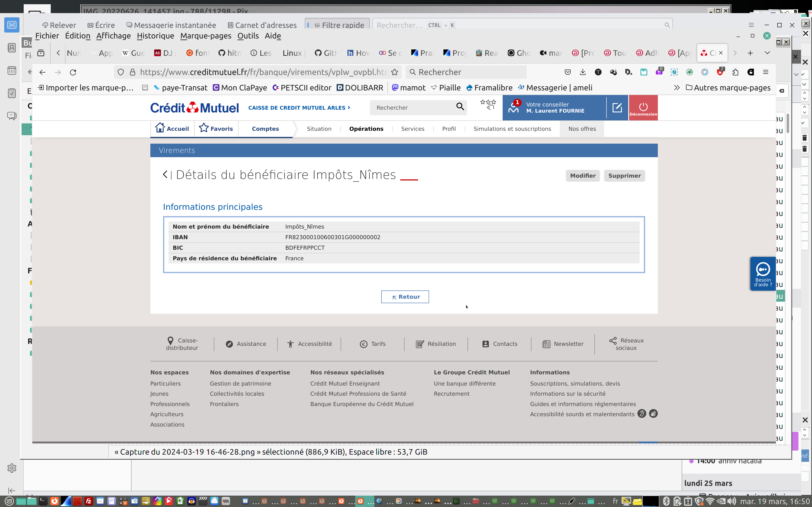Click the Crédit Mutuel Rechercher field
The width and height of the screenshot is (812, 507).
coord(413,108)
